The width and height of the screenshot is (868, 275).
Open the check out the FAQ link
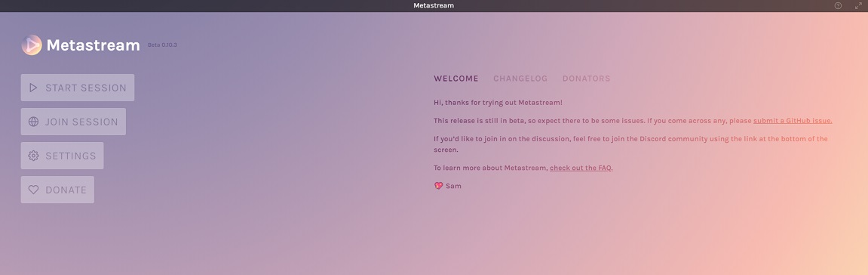581,168
